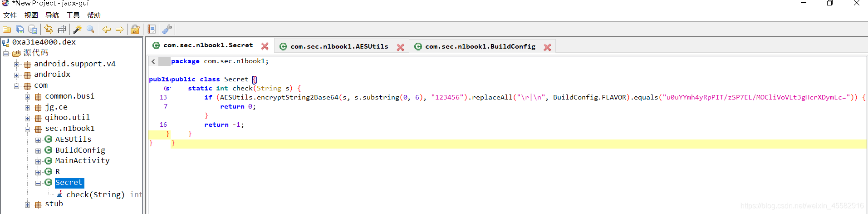The image size is (868, 214).
Task: Expand the MainActivity class node
Action: (x=38, y=161)
